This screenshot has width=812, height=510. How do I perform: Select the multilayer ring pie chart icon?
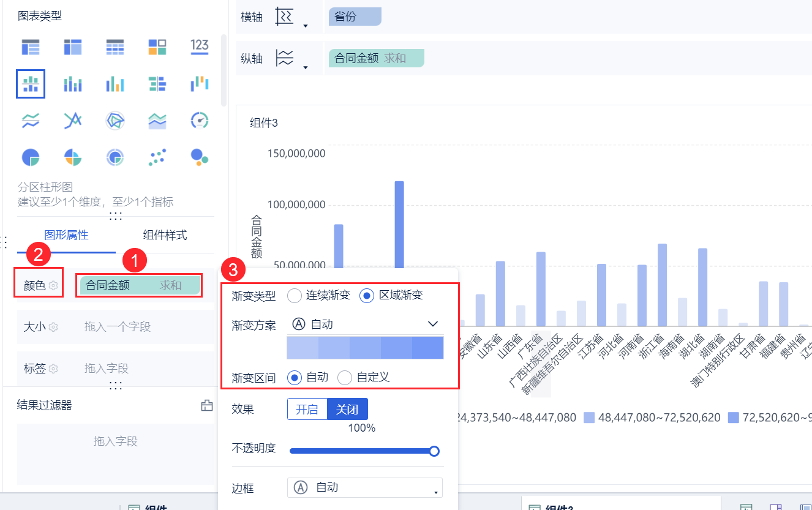pyautogui.click(x=115, y=157)
